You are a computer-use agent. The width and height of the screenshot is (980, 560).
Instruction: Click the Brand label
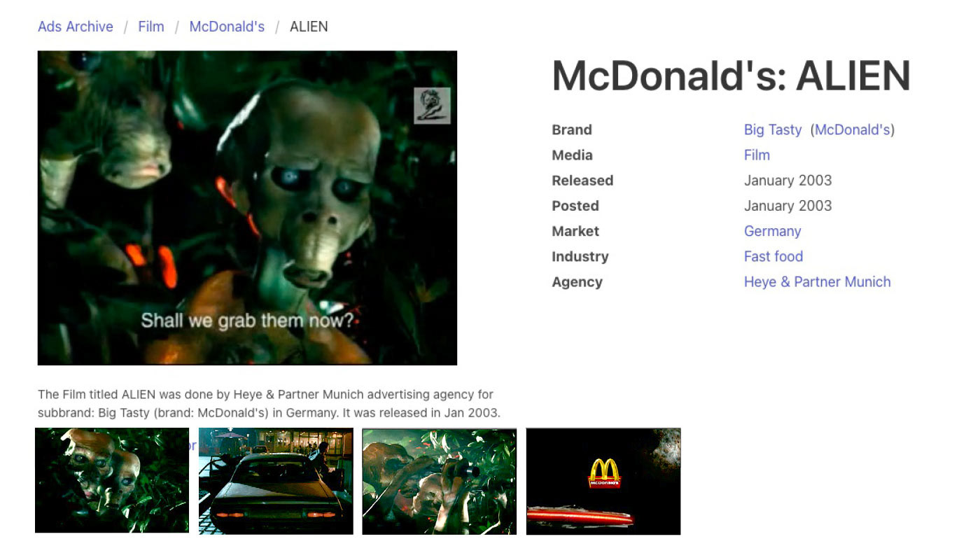[572, 129]
